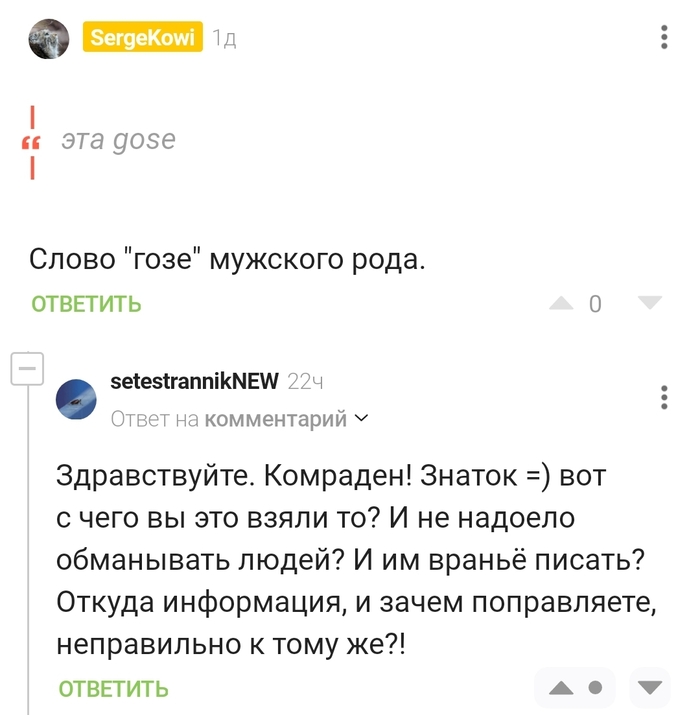700x715 pixels.
Task: Click the rating "0" on SergeKowi's comment
Action: click(x=596, y=304)
